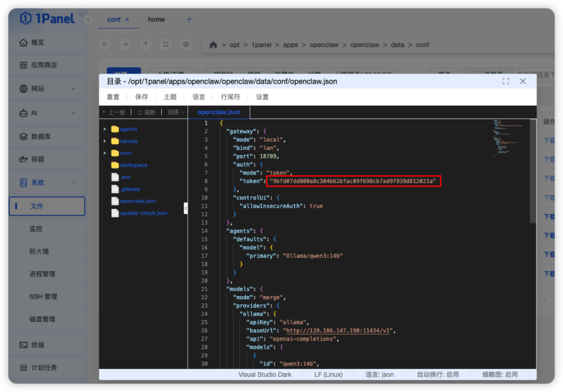Collapse the 系统 system menu
The width and height of the screenshot is (563, 392).
coord(47,183)
